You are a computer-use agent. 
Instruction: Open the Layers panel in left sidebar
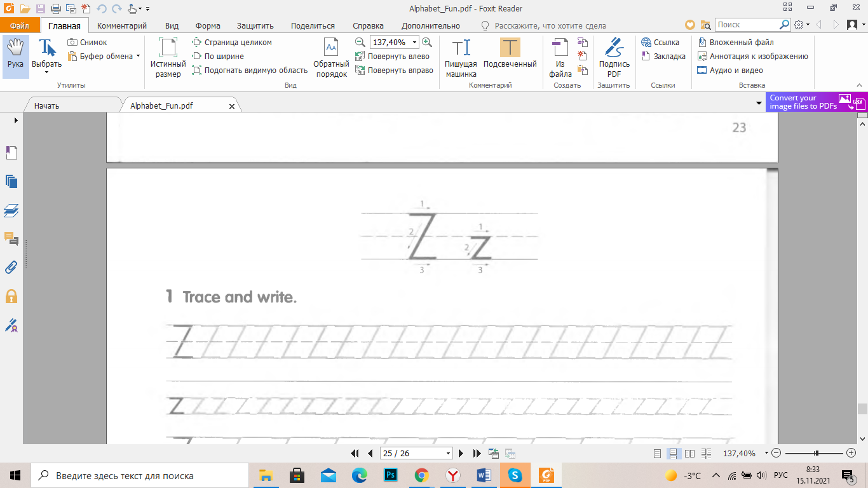[x=11, y=210]
